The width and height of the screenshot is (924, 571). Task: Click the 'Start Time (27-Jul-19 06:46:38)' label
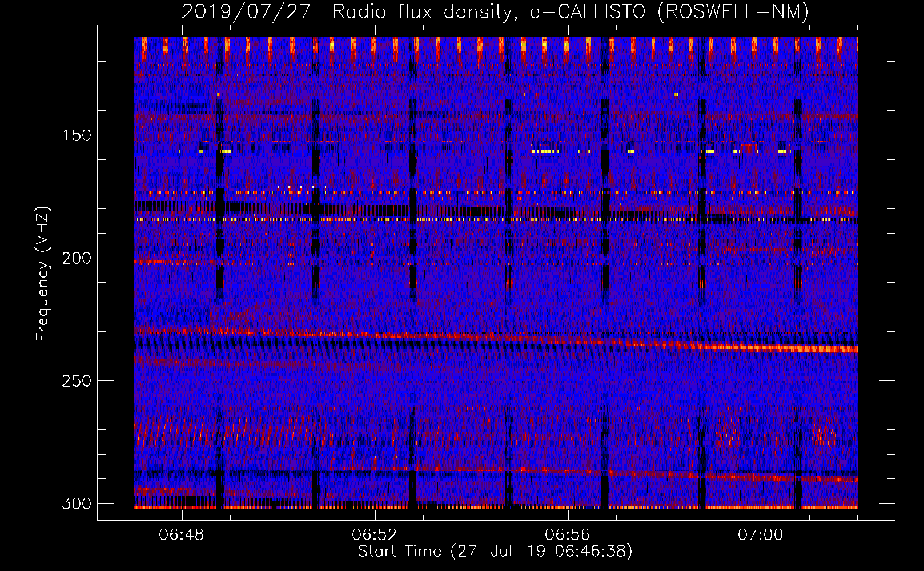(495, 552)
